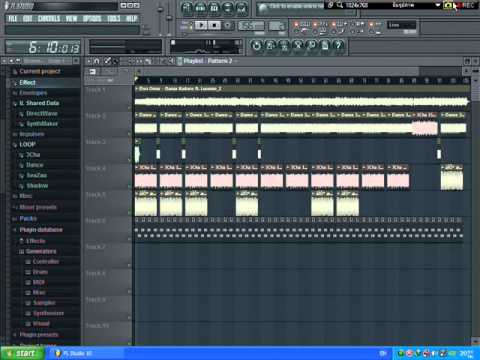The image size is (480, 360).
Task: Open the Playlist - Pattern 2 title dropdown
Action: coord(207,61)
